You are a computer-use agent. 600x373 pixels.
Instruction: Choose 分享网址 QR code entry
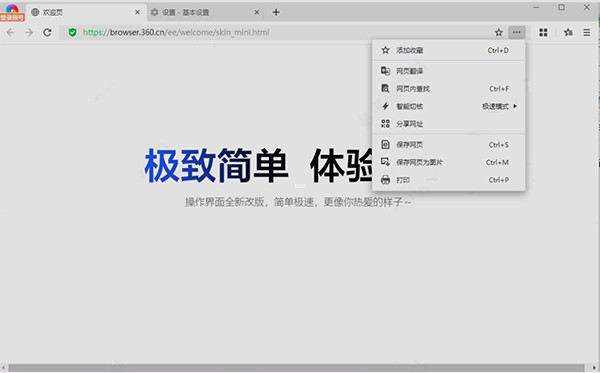pos(448,124)
